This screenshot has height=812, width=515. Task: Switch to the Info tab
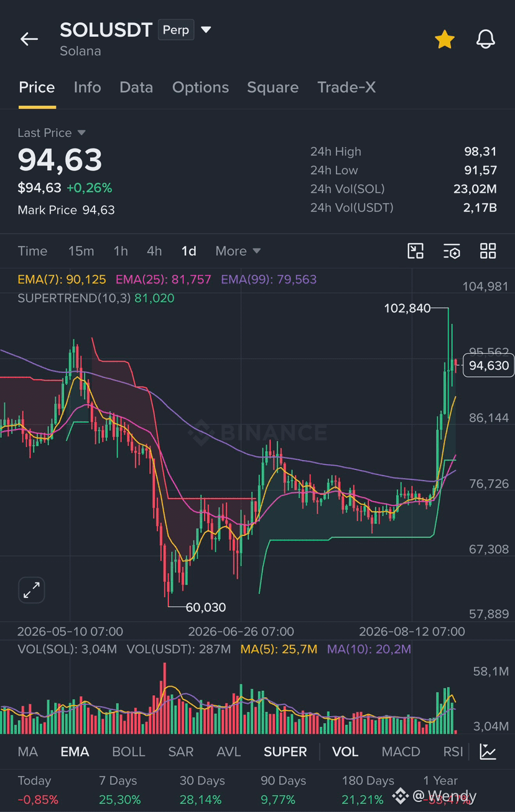pos(87,87)
